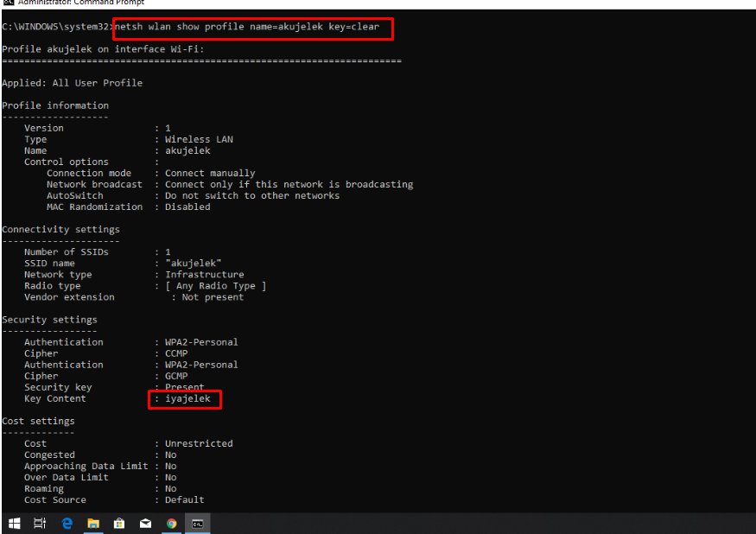Image resolution: width=756 pixels, height=534 pixels.
Task: Click the Vendor extension 'Not present' value
Action: (213, 297)
